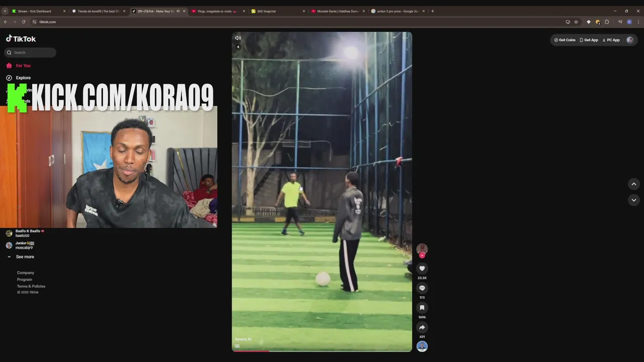Screen dimensions: 644x362
Task: Go forward with the browser forward arrow
Action: point(14,22)
